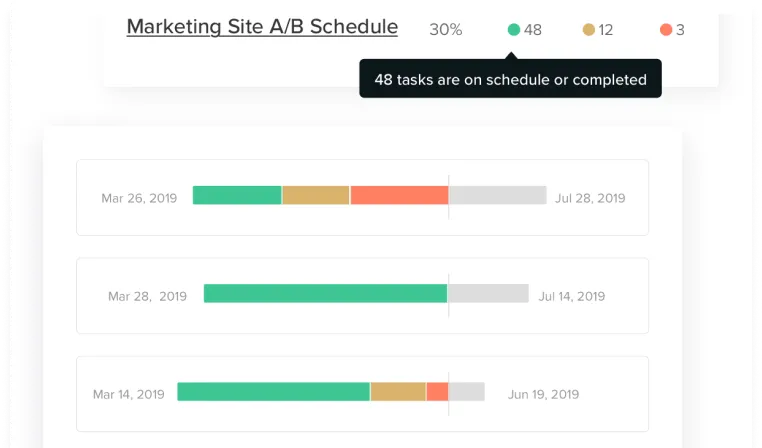Click the Jun 19, 2019 end date
Viewport: 762px width, 448px height.
coord(543,394)
